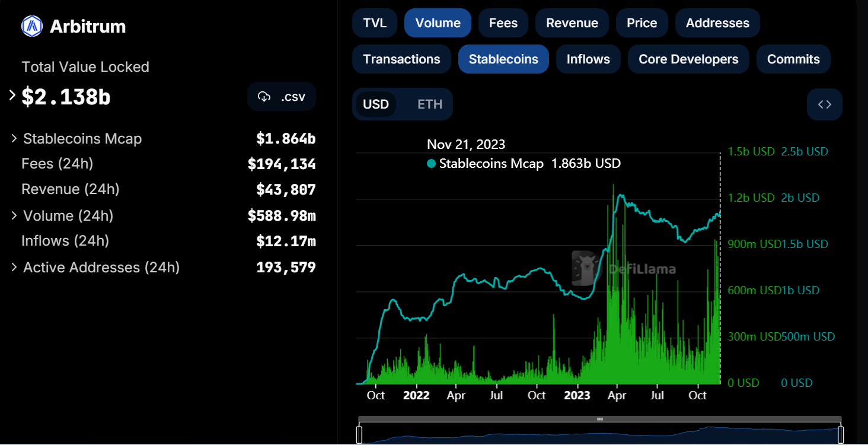Open the embed code icon button
This screenshot has height=445, width=868.
(825, 104)
